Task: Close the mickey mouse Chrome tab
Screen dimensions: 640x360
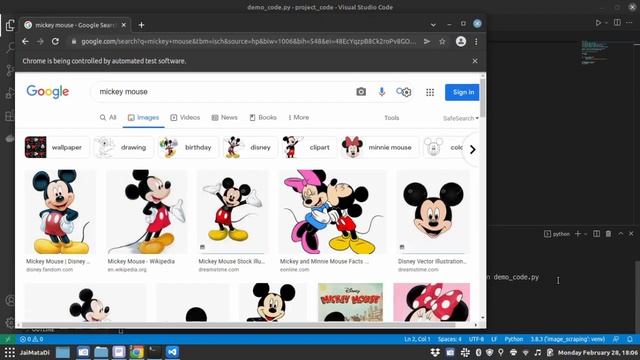Action: tap(124, 25)
